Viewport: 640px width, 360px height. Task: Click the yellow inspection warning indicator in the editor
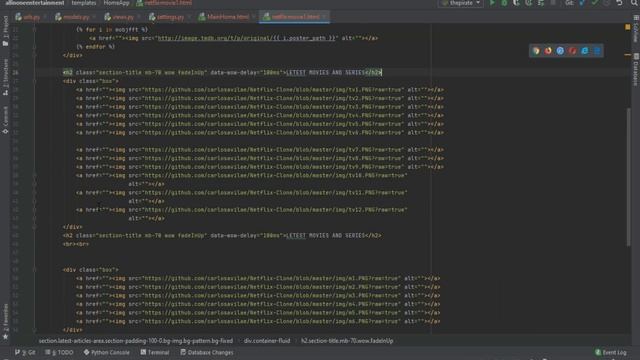tap(628, 27)
